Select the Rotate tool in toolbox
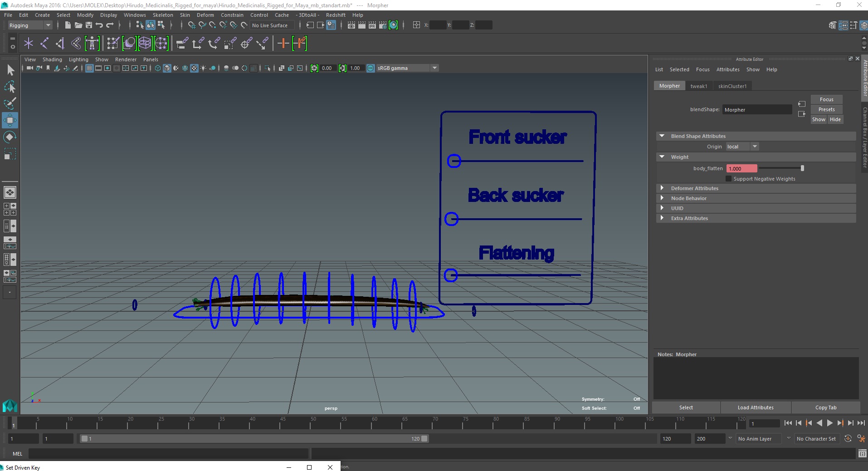868x471 pixels. (10, 137)
